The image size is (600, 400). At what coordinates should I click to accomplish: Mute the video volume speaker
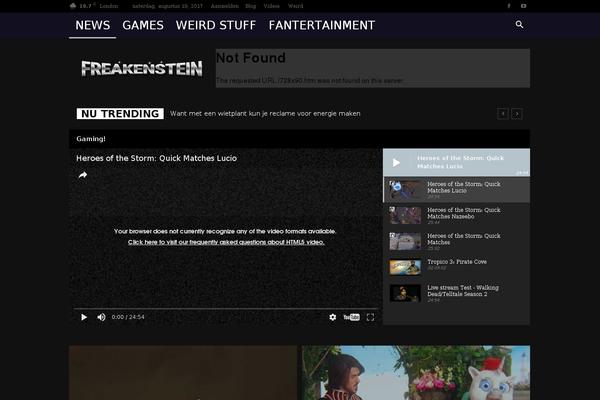(x=101, y=317)
